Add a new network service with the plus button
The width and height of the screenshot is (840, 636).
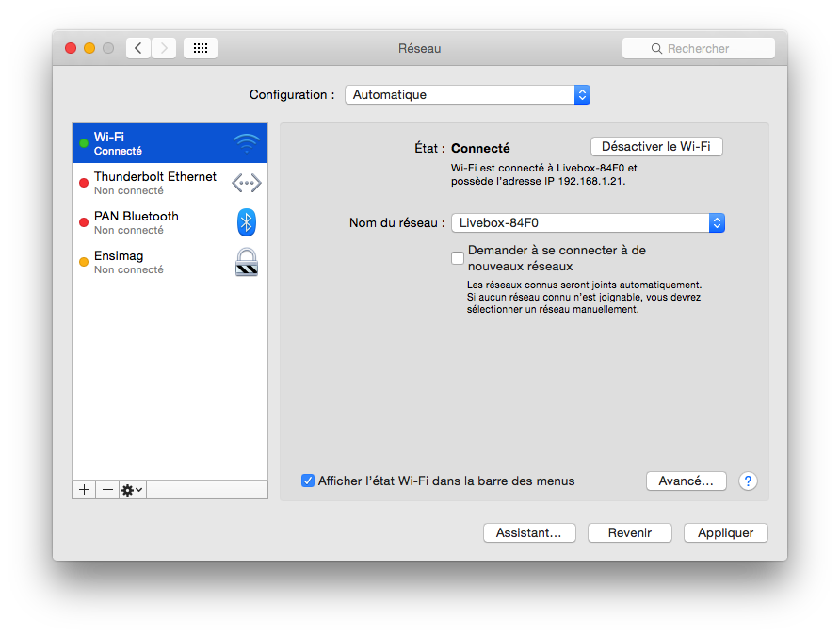(x=84, y=490)
